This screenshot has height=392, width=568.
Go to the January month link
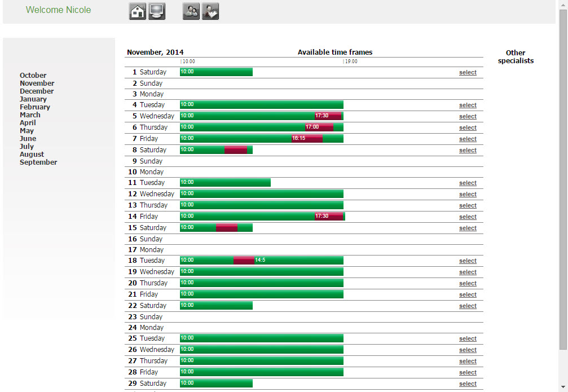click(x=33, y=99)
